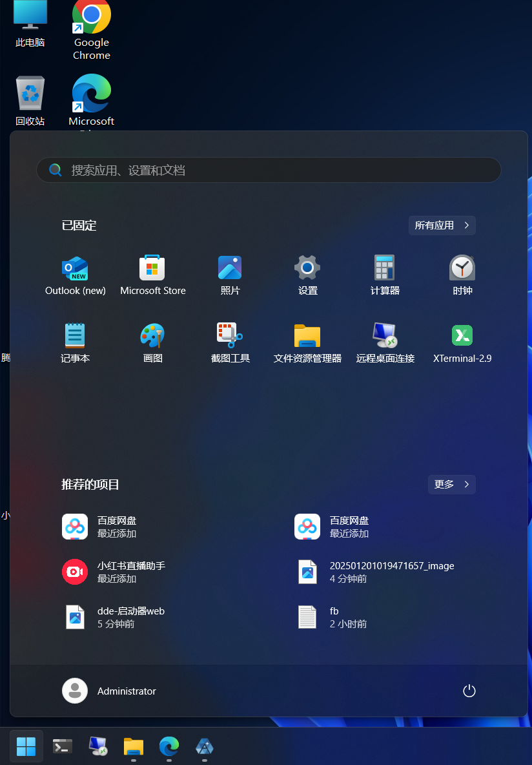Open the terminal icon on taskbar
Screen dimensions: 532x765
coord(63,746)
